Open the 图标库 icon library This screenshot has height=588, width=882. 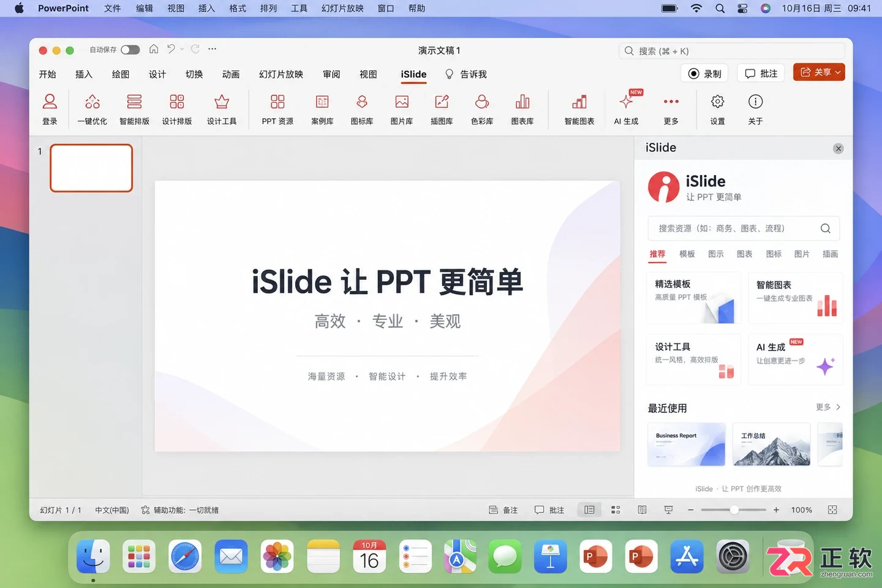click(362, 108)
